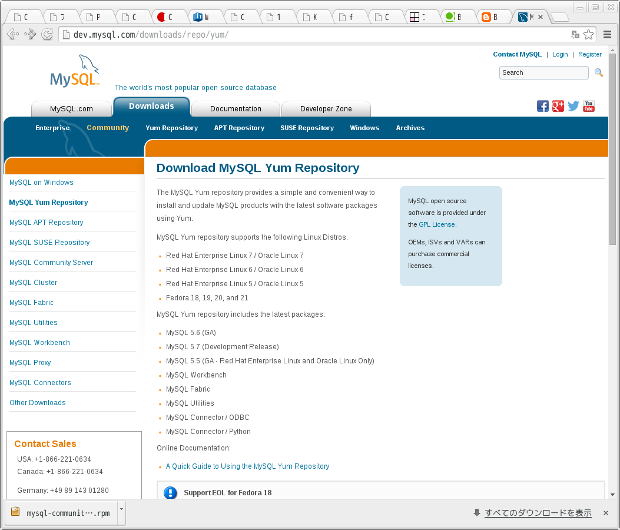Viewport: 620px width, 530px height.
Task: Click the scrollbar down arrow
Action: click(612, 494)
